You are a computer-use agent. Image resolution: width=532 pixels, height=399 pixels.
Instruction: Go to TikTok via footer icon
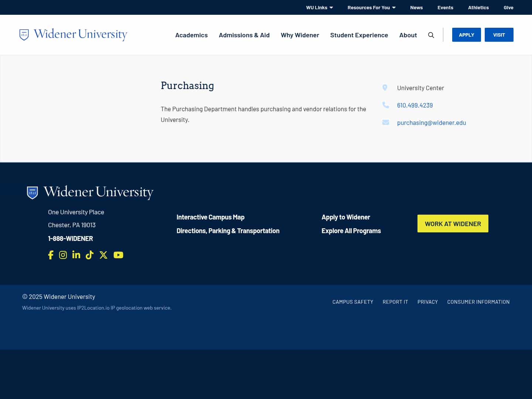point(89,255)
